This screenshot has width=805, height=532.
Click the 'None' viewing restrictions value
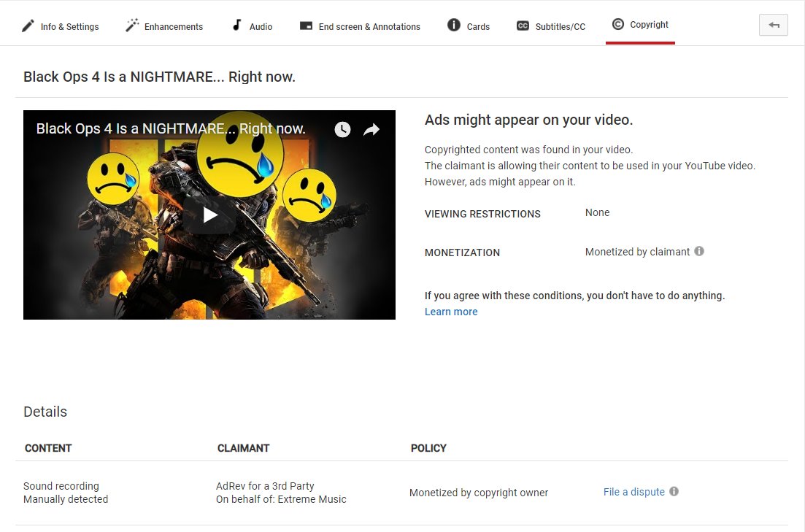click(597, 212)
